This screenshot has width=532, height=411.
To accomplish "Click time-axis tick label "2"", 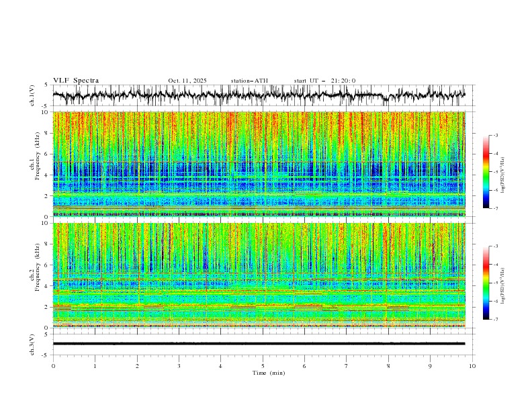I will (x=137, y=366).
